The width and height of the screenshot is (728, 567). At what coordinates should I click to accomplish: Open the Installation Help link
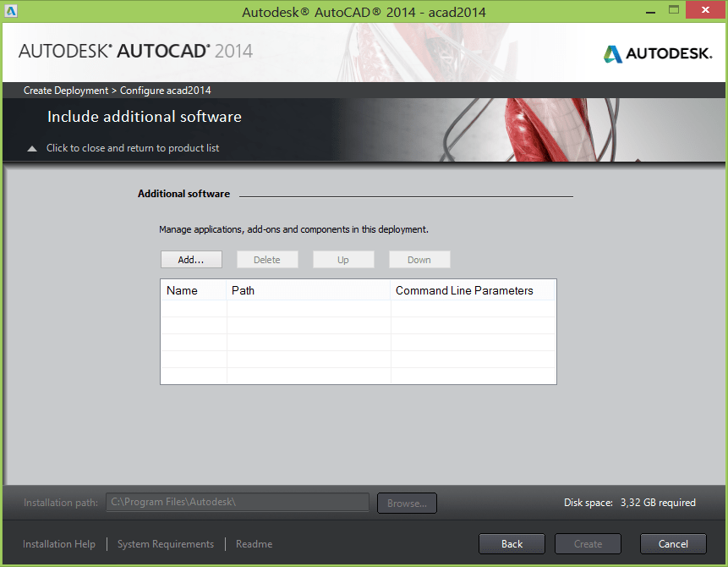[59, 544]
